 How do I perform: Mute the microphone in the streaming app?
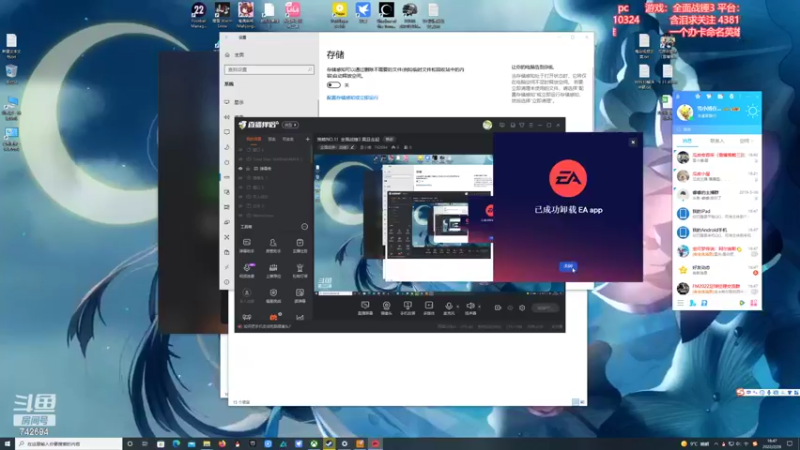coord(449,307)
